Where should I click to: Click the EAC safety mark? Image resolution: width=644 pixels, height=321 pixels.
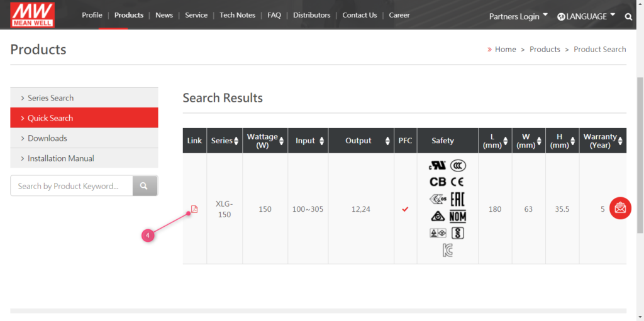(458, 199)
